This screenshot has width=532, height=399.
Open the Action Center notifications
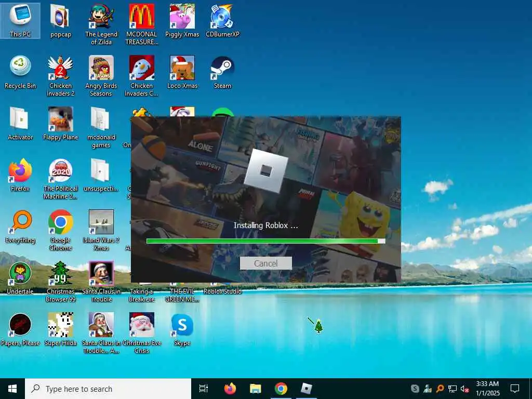pos(515,389)
